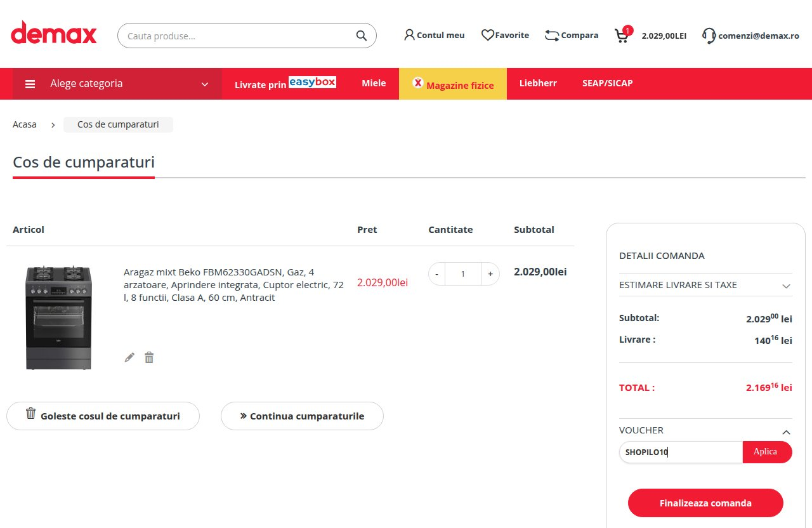Click the Articol column header

coord(29,230)
